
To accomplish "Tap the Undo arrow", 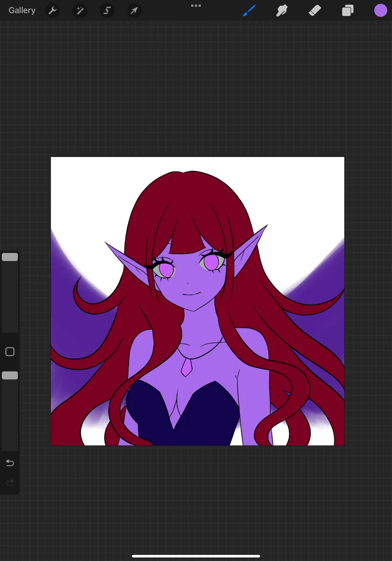I will 10,463.
